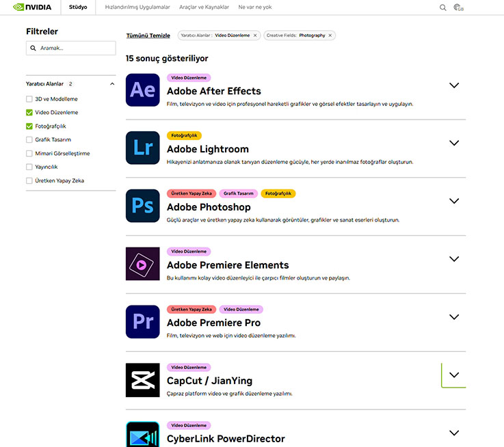This screenshot has width=504, height=447.
Task: Expand the Adobe After Effects row chevron
Action: tap(454, 85)
